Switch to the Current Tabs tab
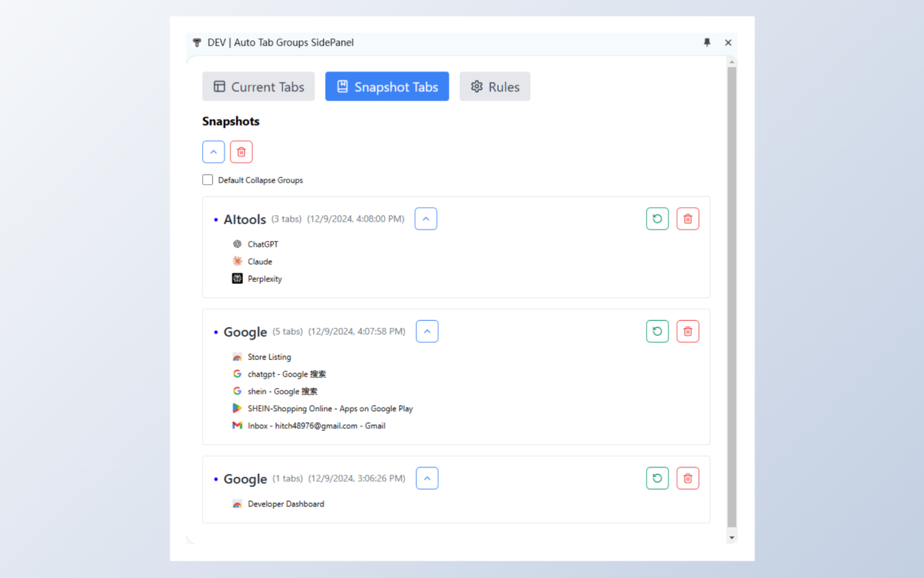The height and width of the screenshot is (578, 924). tap(258, 87)
